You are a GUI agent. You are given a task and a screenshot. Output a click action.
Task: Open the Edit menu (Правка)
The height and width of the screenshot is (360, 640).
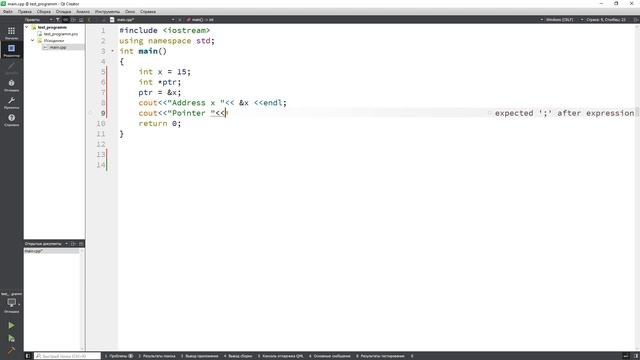(x=25, y=12)
